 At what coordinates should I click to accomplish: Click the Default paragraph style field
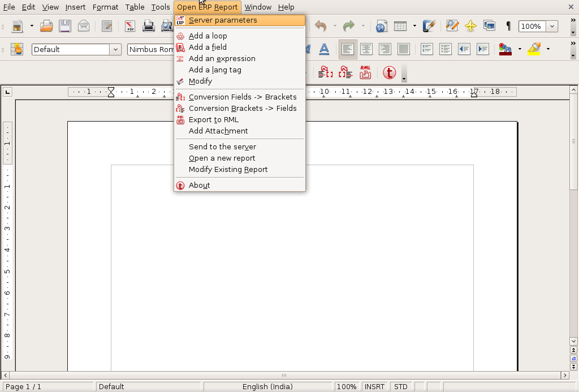(x=71, y=49)
